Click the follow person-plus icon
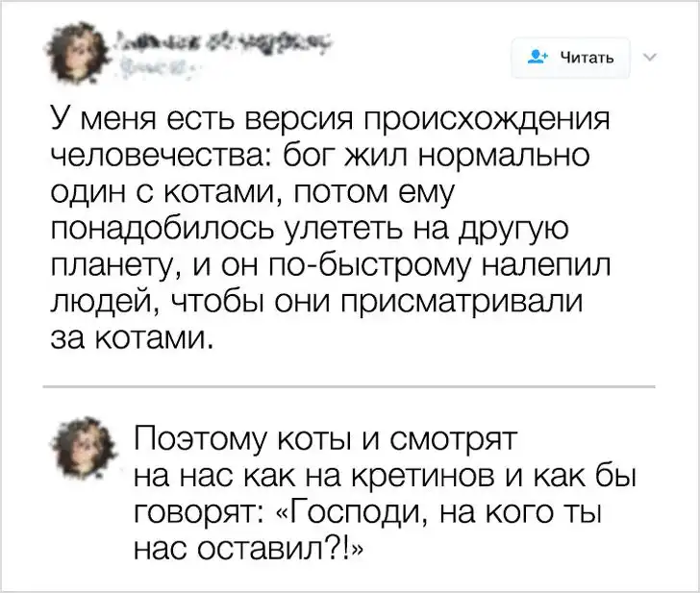Viewport: 700px width, 593px height. pyautogui.click(x=538, y=57)
